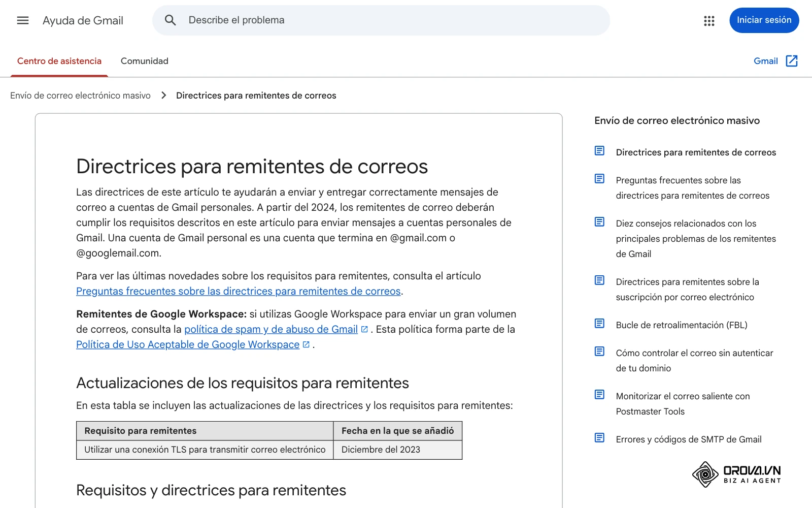This screenshot has height=508, width=812.
Task: Go to Envío de correo electrónico masivo breadcrumb
Action: pyautogui.click(x=80, y=96)
